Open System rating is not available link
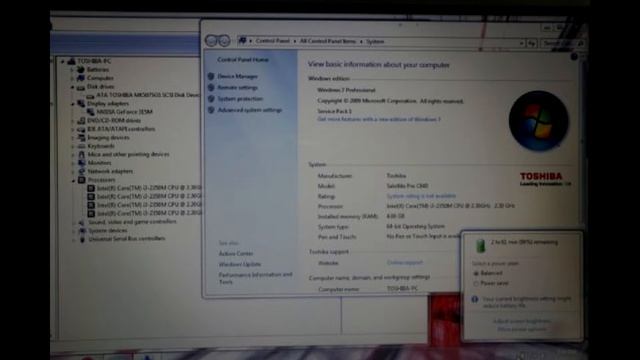 (421, 196)
